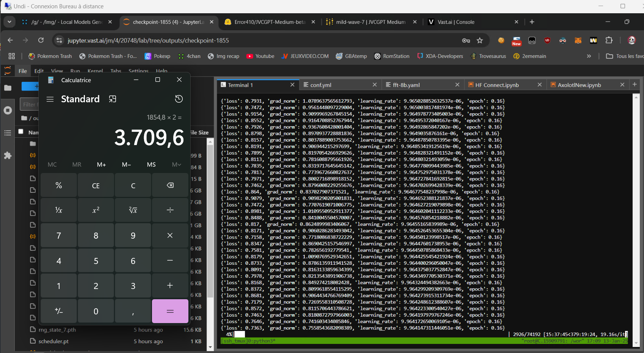
Task: Toggle select-all checkbox in file browser
Action: pyautogui.click(x=21, y=132)
